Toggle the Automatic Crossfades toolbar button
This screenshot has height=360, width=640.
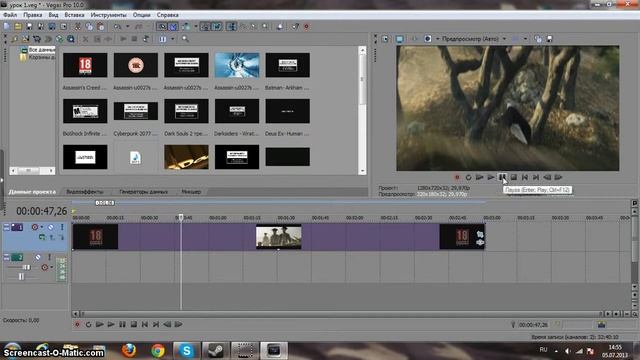tap(173, 27)
